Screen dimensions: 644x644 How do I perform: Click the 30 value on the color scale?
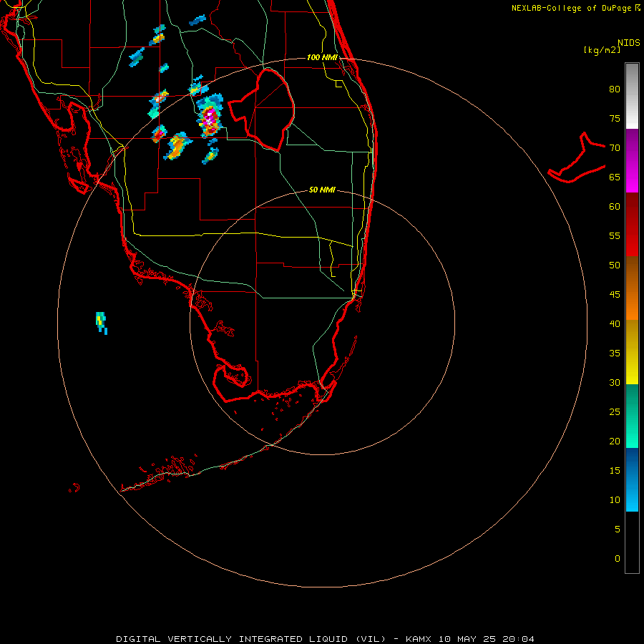pyautogui.click(x=615, y=383)
